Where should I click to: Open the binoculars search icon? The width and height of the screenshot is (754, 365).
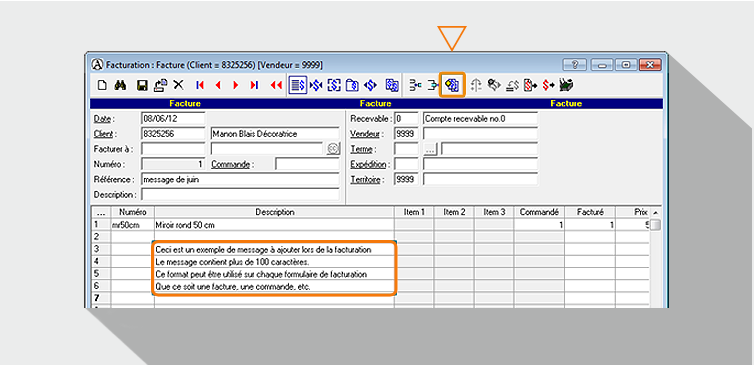point(120,86)
